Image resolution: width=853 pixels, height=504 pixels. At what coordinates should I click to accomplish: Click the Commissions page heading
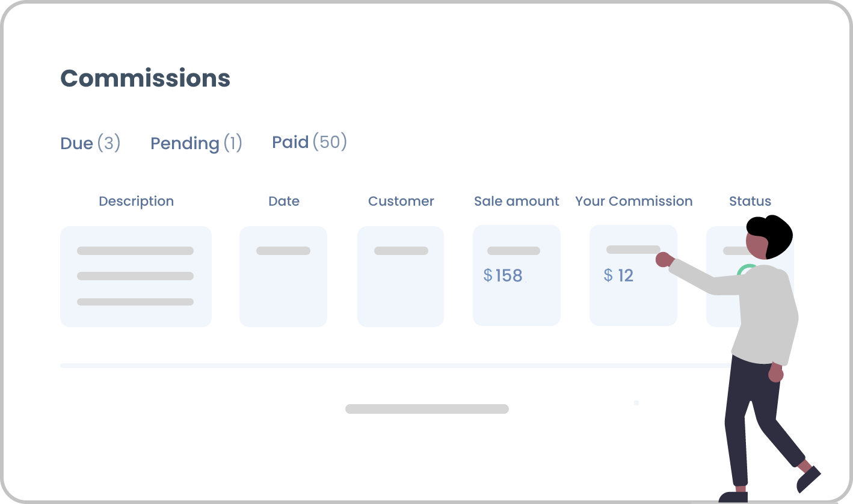(x=145, y=78)
